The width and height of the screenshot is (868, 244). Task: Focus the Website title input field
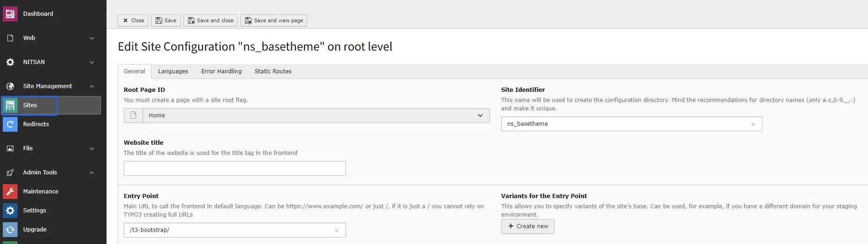pos(235,168)
